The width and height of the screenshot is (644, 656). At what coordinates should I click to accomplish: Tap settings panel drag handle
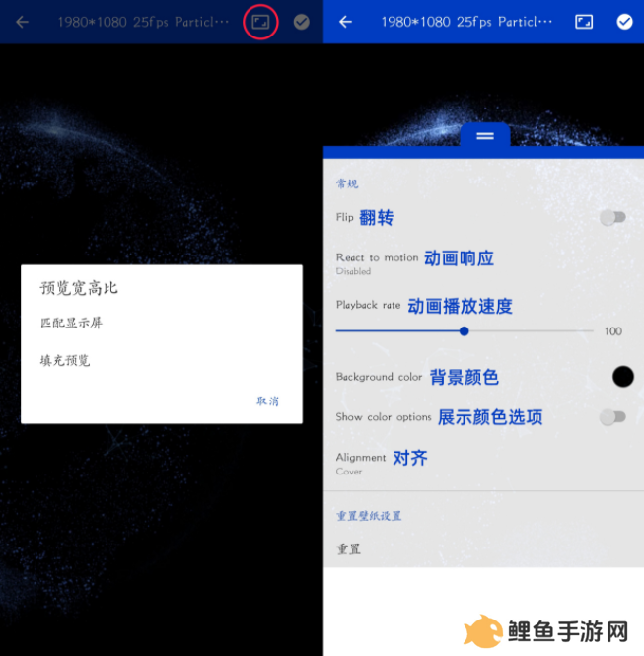pyautogui.click(x=485, y=136)
